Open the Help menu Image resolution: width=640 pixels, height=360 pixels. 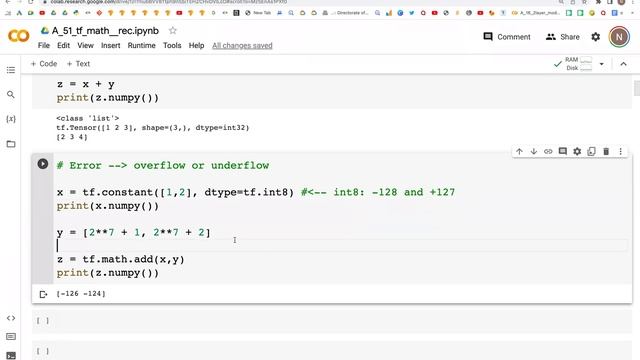coord(196,45)
